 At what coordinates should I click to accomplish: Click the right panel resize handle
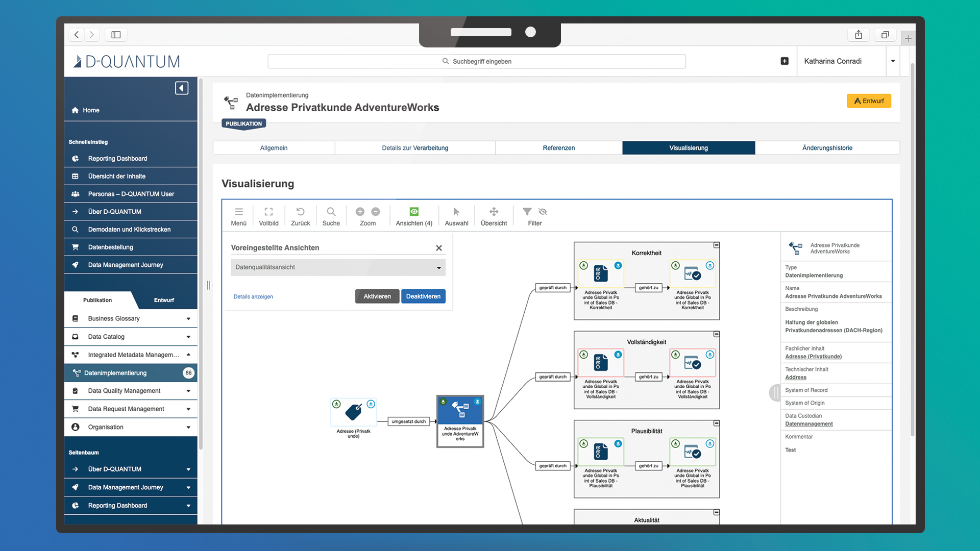click(x=775, y=392)
